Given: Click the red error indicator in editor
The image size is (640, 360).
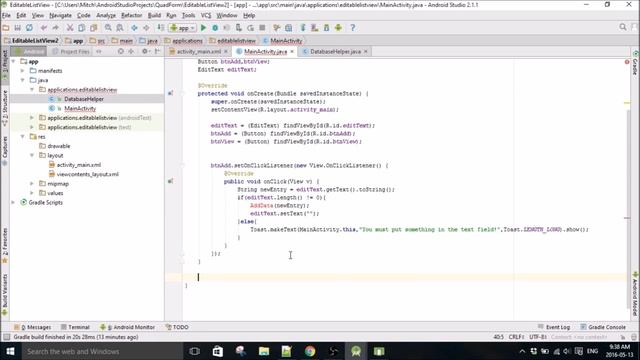Looking at the screenshot, I should point(627,62).
